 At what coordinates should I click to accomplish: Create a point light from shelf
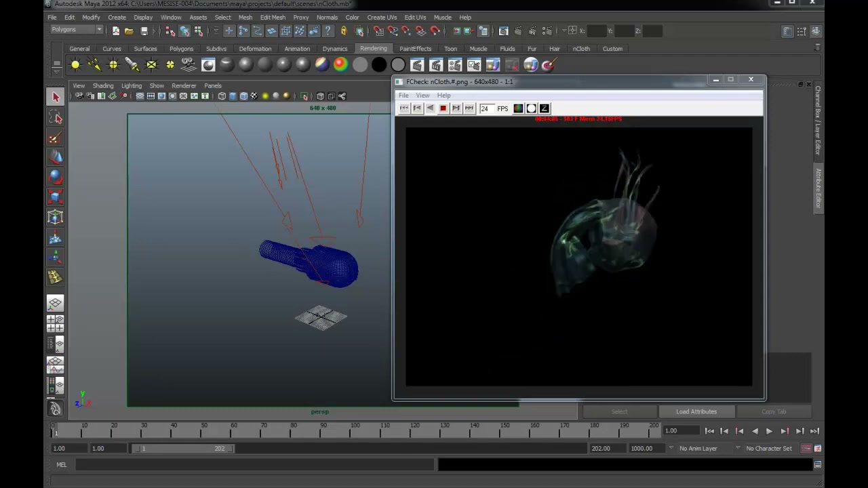(x=113, y=65)
